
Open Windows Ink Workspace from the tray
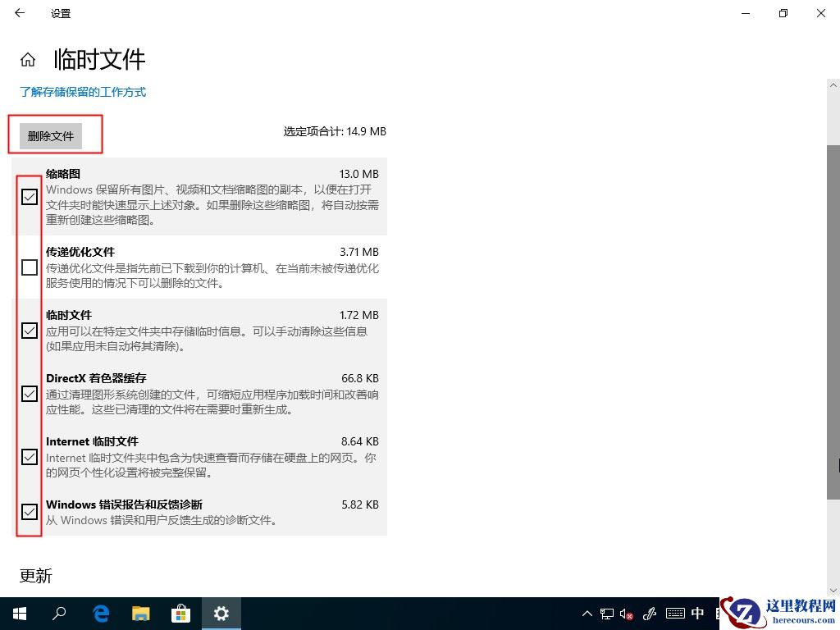tap(651, 613)
